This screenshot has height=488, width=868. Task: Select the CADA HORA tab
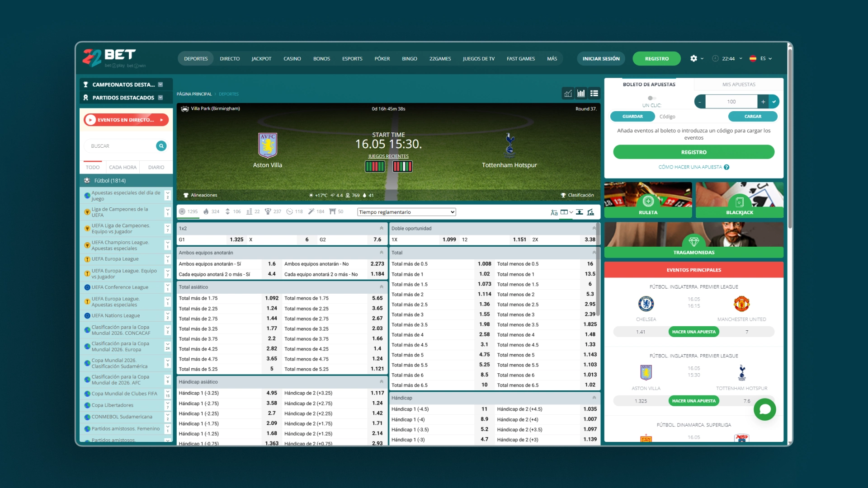[x=123, y=167]
